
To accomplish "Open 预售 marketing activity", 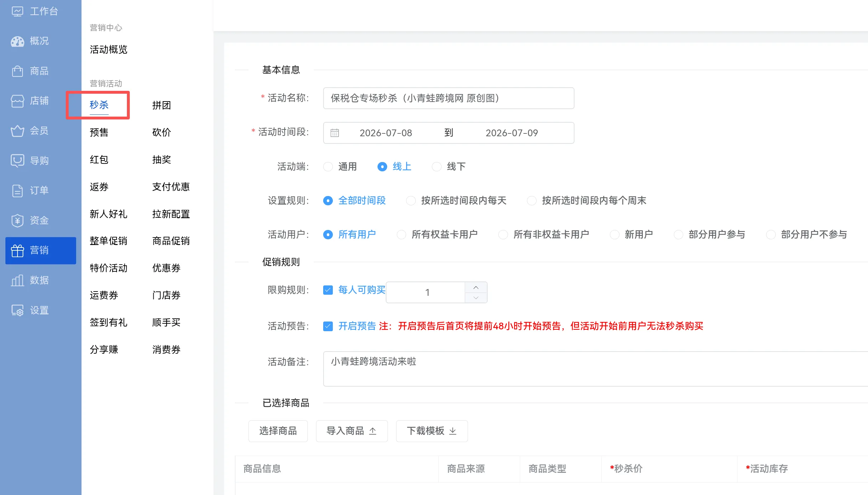I will tap(99, 132).
